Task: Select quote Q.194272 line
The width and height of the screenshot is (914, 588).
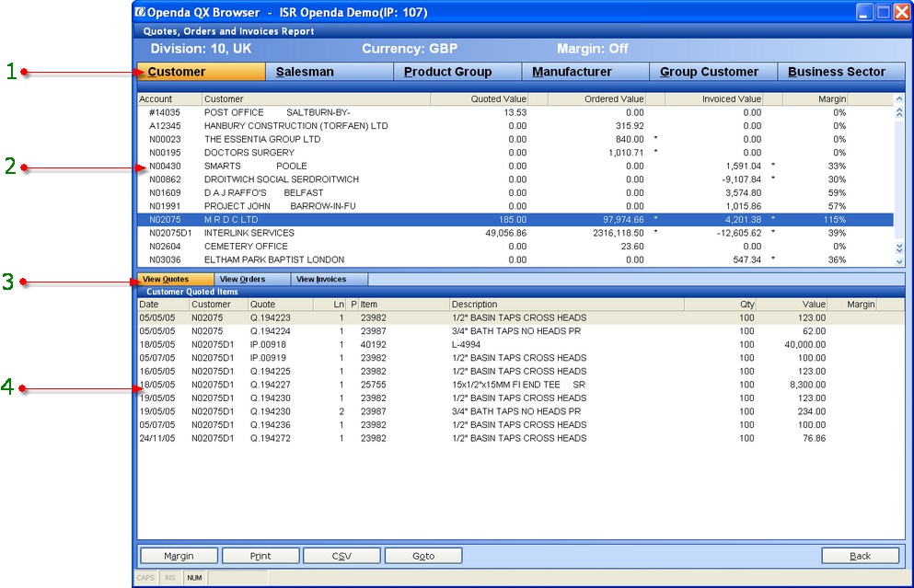Action: click(521, 438)
